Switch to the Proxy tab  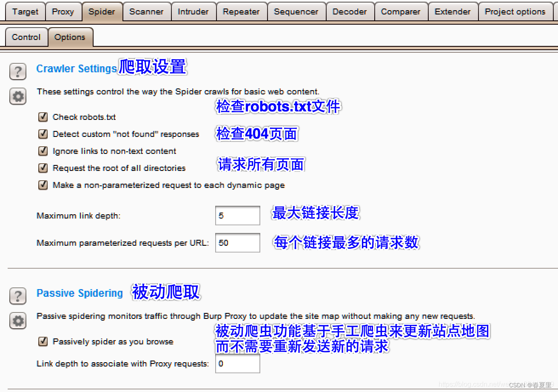[63, 11]
